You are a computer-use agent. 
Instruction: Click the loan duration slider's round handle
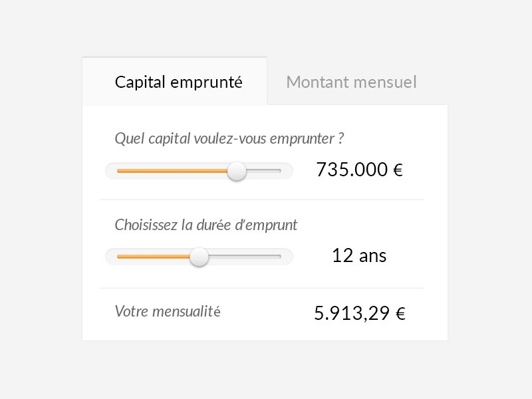[199, 256]
